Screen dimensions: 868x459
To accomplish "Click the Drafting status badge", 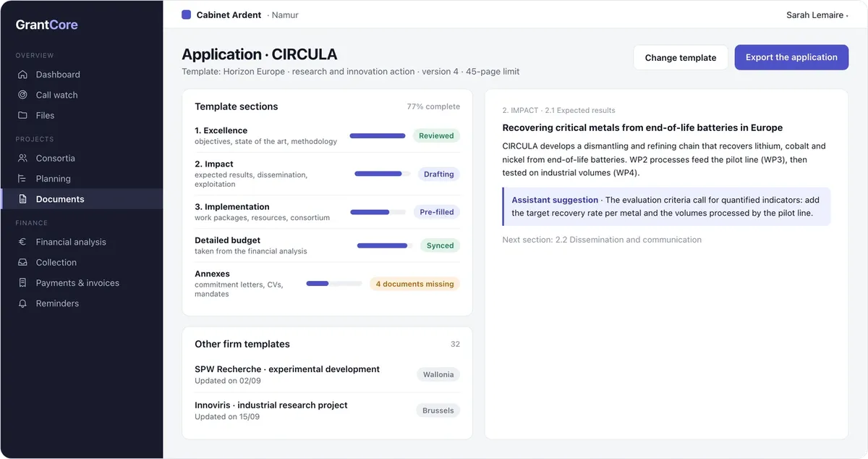I will pos(439,174).
